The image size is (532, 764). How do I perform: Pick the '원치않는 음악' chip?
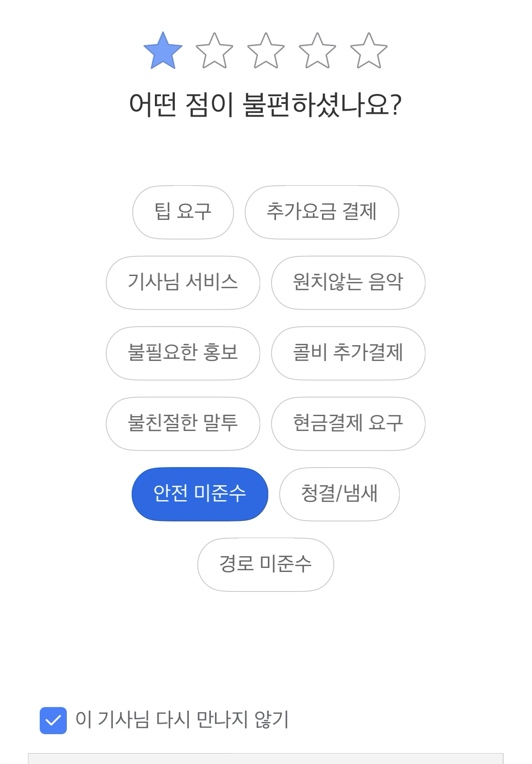[348, 282]
